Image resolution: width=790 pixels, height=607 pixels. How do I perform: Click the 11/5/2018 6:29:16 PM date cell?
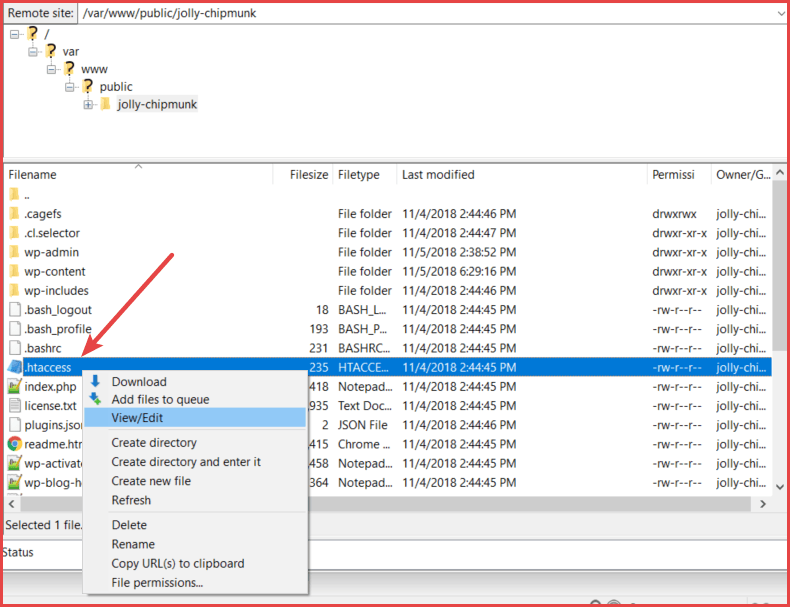(x=459, y=272)
